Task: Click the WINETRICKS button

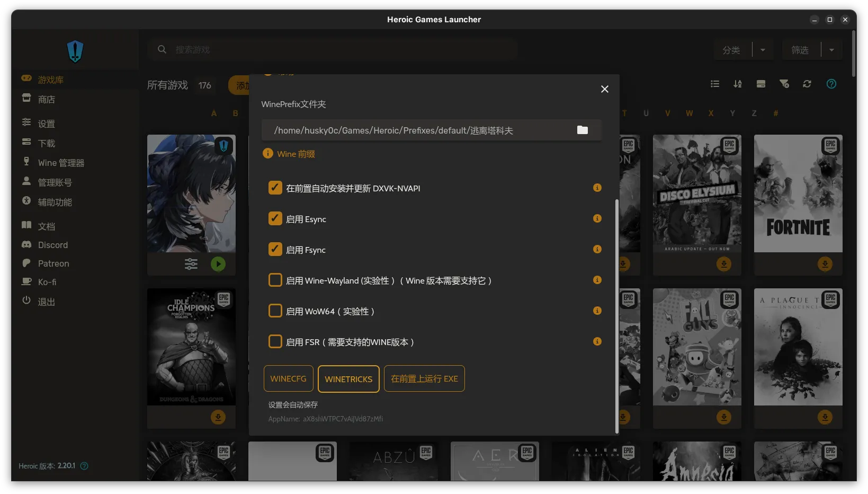Action: [348, 379]
